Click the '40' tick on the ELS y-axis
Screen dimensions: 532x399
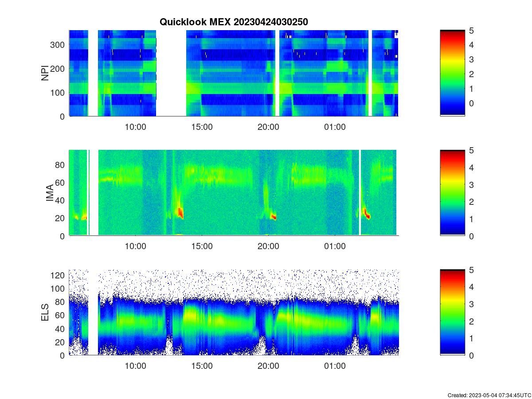tap(61, 329)
